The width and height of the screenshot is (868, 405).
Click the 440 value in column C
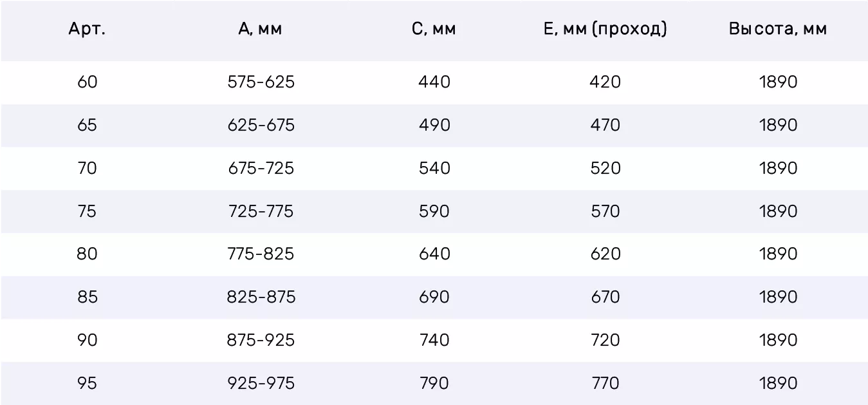click(434, 82)
